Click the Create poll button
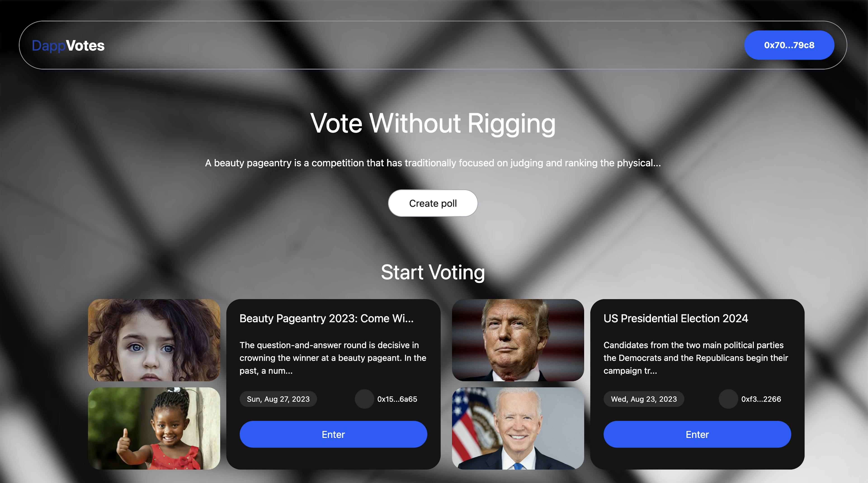868x483 pixels. [432, 203]
